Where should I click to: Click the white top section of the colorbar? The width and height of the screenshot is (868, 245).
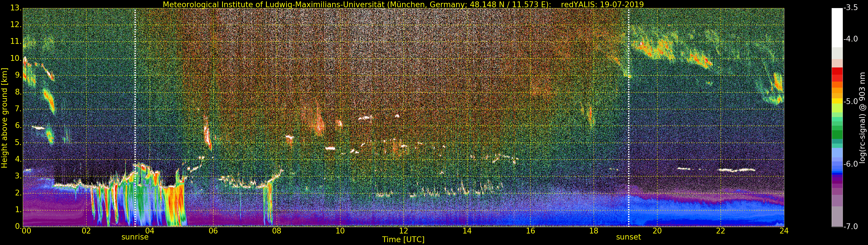click(x=837, y=28)
